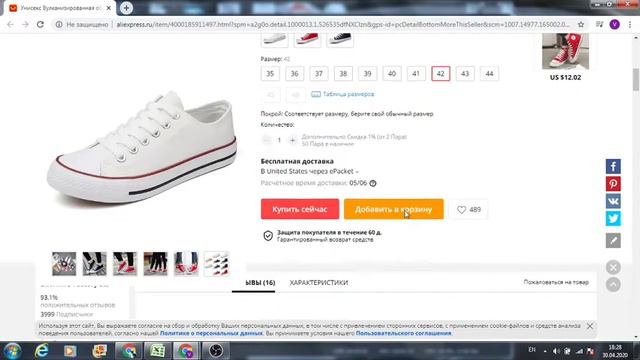
Task: Select shoe size 36
Action: [294, 74]
